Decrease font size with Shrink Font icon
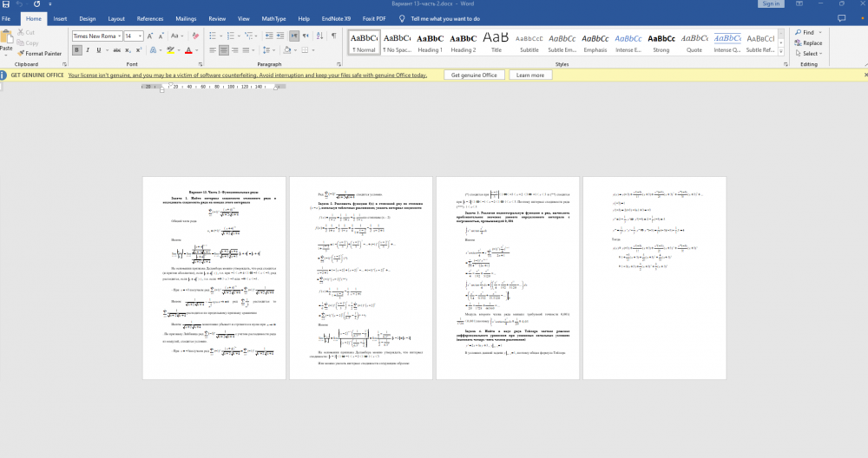868x458 pixels. pyautogui.click(x=161, y=36)
